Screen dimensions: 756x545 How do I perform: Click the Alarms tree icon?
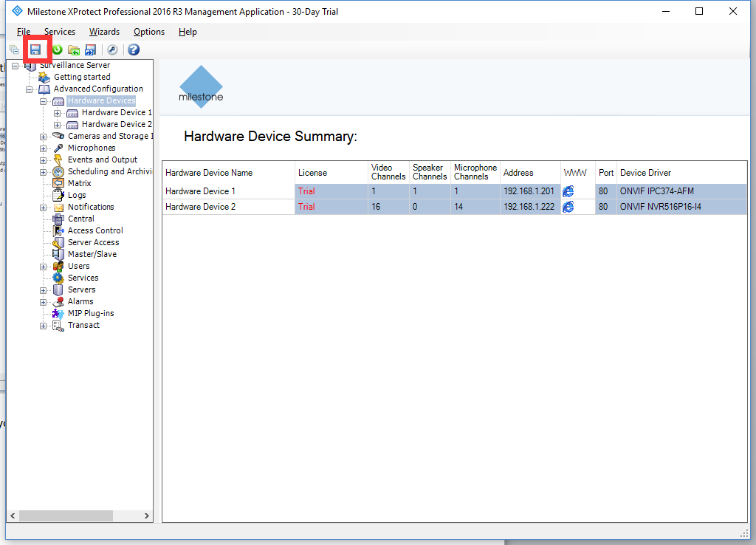tap(58, 301)
